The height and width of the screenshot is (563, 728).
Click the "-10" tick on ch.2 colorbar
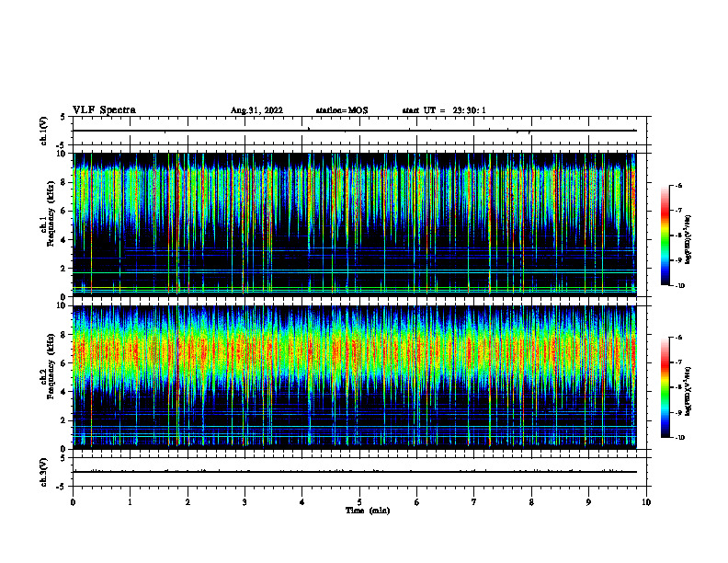679,438
